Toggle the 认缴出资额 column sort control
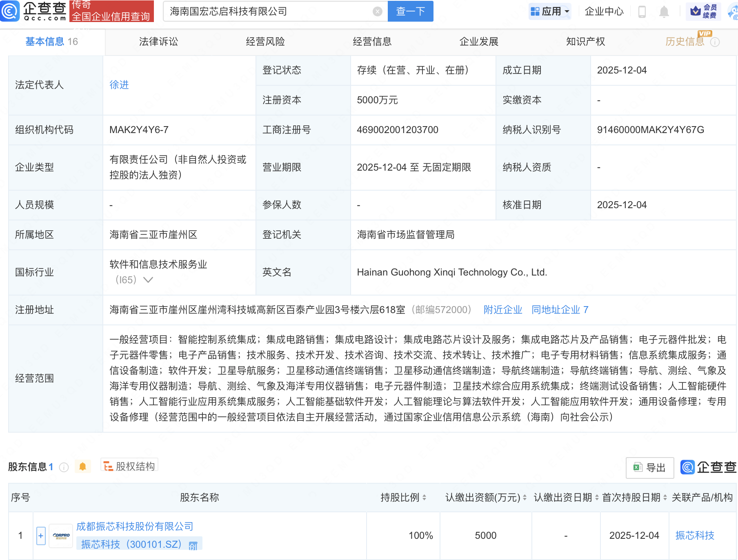The width and height of the screenshot is (738, 560). 524,498
